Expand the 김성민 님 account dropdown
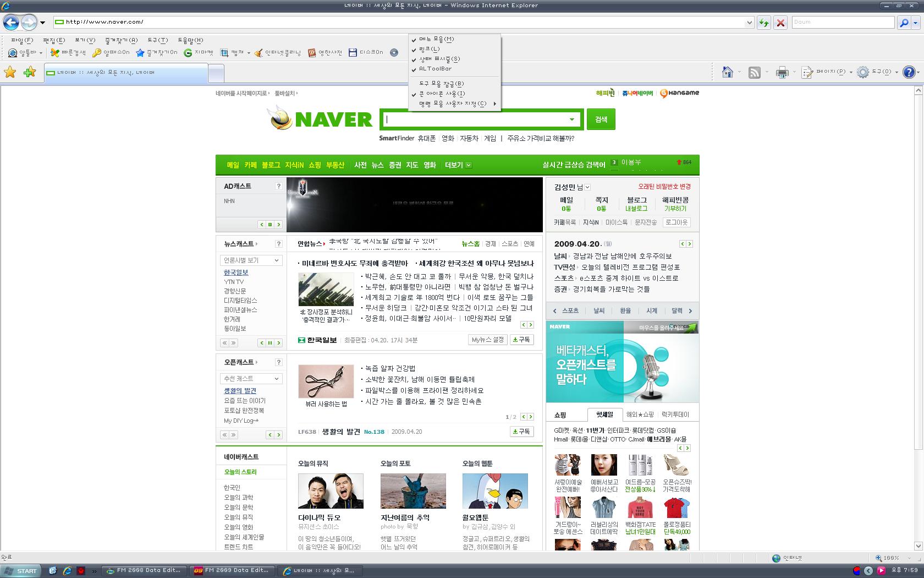The image size is (924, 578). pos(587,187)
